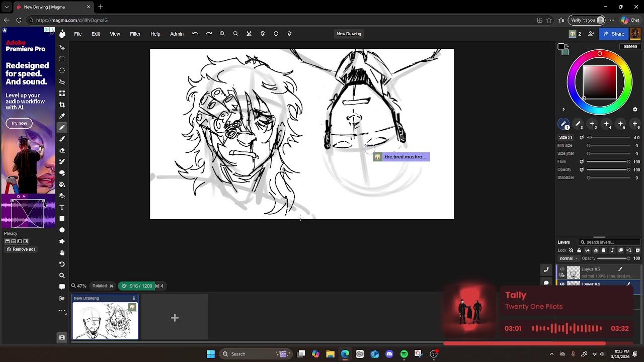Click the zoom in magnifier

[222, 34]
